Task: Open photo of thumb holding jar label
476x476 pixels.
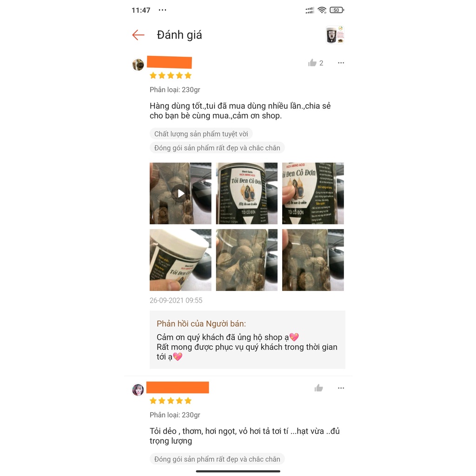Action: 313,193
